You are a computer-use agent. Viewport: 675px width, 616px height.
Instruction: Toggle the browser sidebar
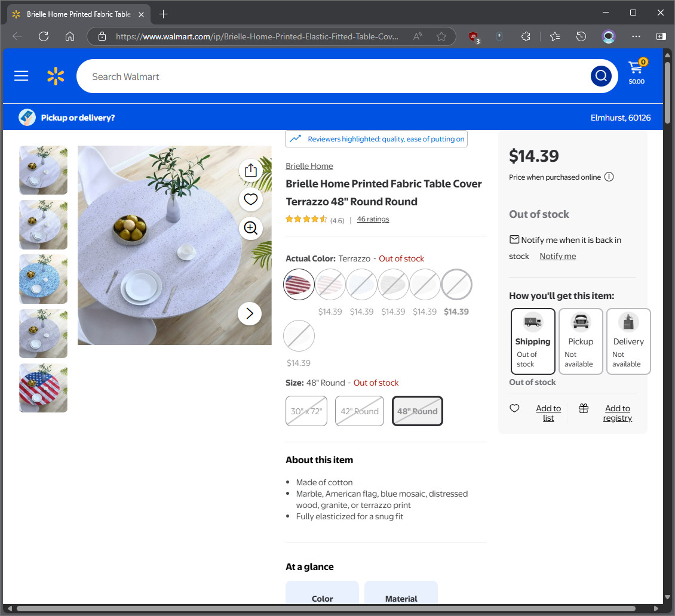(x=661, y=36)
